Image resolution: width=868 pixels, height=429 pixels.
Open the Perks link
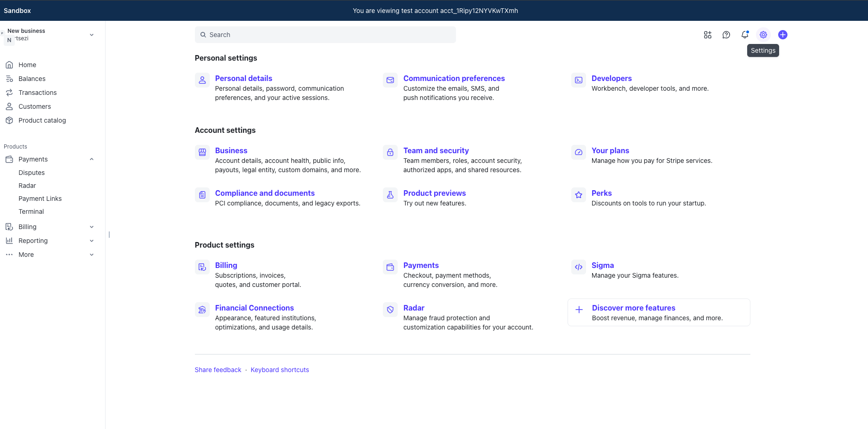pyautogui.click(x=601, y=193)
